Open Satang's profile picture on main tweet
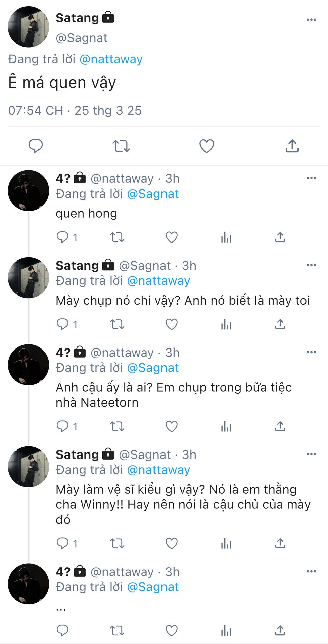The height and width of the screenshot is (644, 328). (x=29, y=27)
